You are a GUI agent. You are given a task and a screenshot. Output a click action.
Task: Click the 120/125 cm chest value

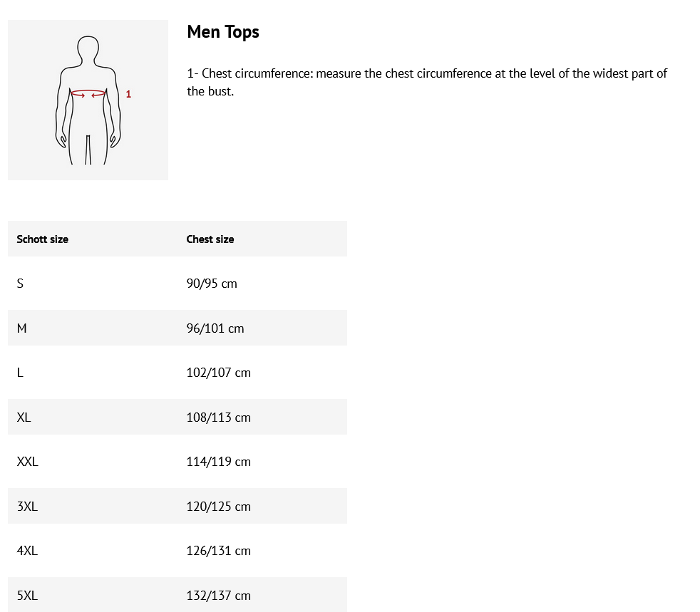[218, 507]
